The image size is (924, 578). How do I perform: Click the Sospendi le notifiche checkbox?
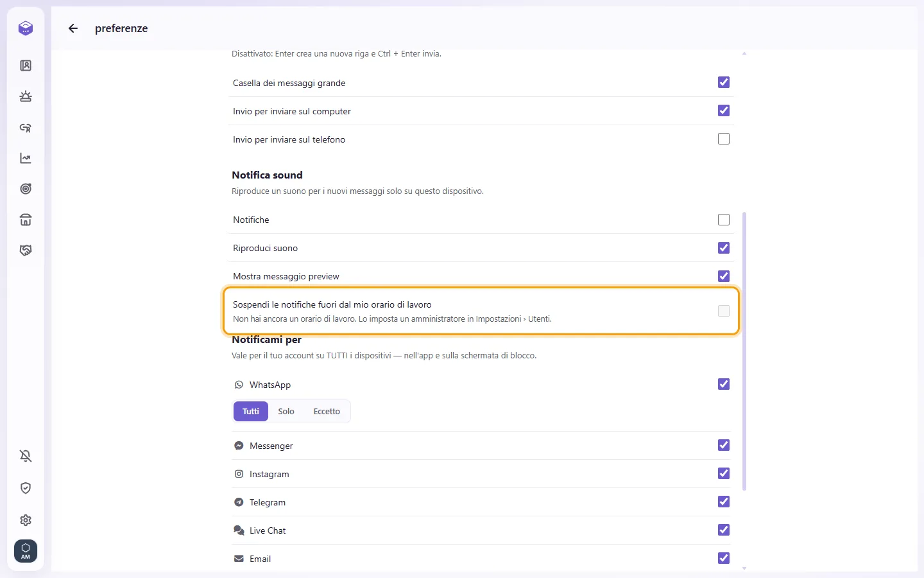[x=724, y=311]
